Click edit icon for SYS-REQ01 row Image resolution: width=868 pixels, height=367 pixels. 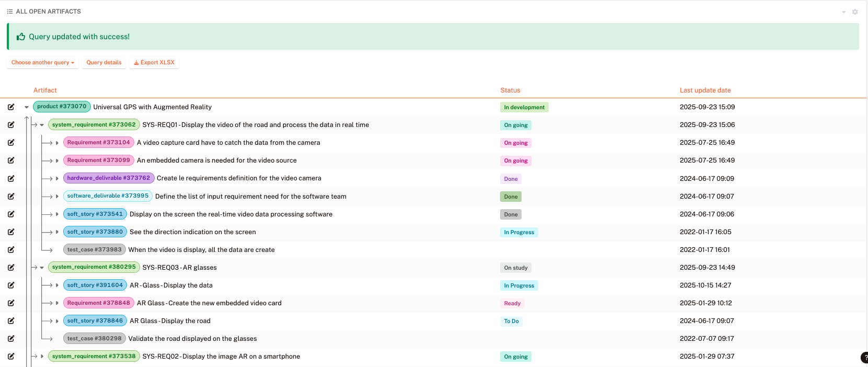click(11, 125)
